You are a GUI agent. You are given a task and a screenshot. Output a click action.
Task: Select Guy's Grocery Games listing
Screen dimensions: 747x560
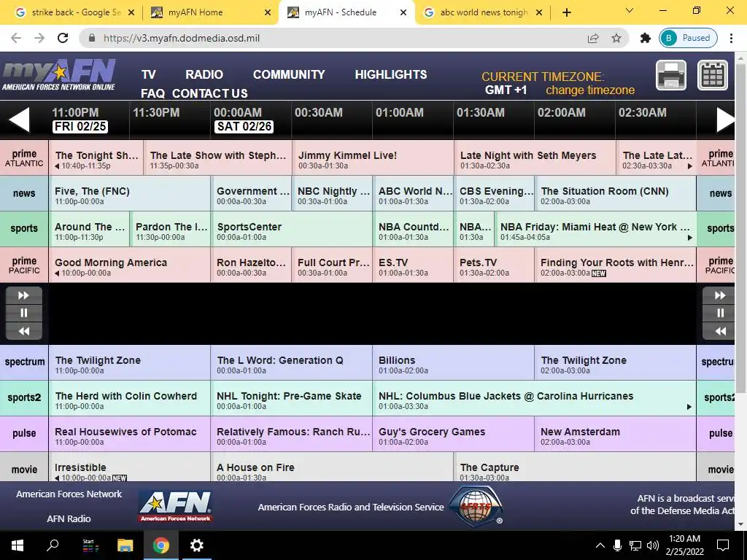[x=454, y=435]
